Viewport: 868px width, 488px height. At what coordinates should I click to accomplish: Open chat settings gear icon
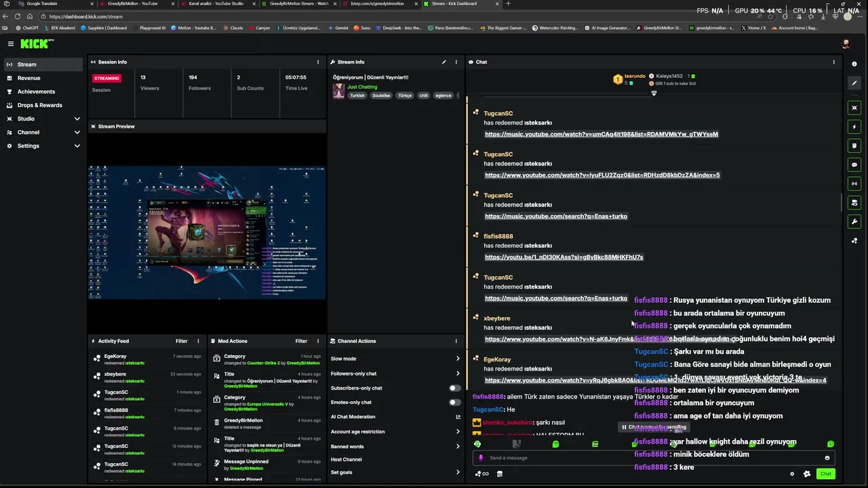[x=792, y=474]
